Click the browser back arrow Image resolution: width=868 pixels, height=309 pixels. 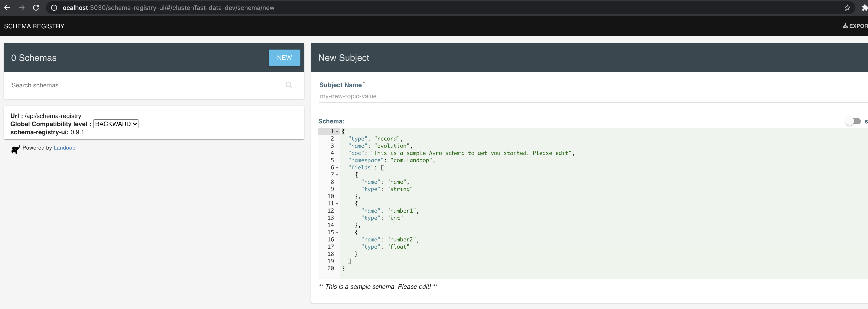7,7
